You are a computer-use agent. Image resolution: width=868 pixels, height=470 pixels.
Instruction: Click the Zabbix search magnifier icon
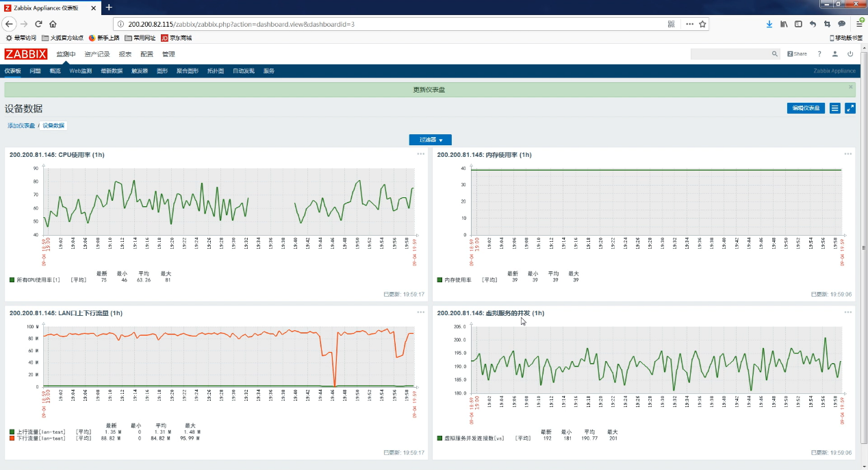click(775, 53)
